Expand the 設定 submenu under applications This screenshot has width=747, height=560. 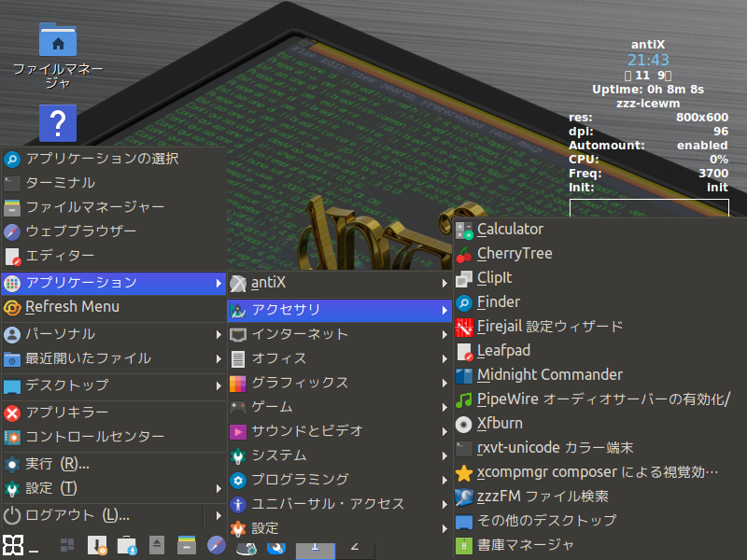[x=340, y=529]
